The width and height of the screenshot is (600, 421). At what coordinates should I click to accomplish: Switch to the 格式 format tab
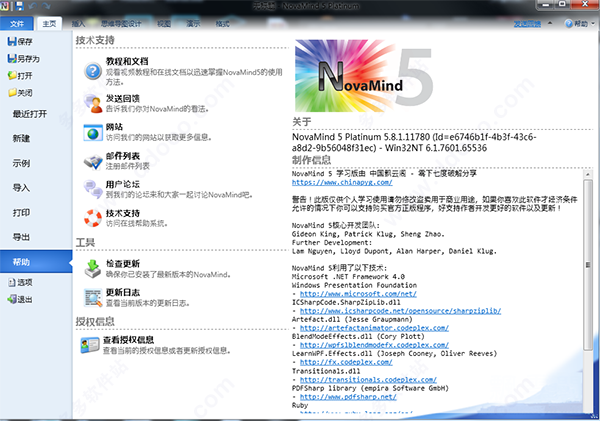click(x=222, y=24)
